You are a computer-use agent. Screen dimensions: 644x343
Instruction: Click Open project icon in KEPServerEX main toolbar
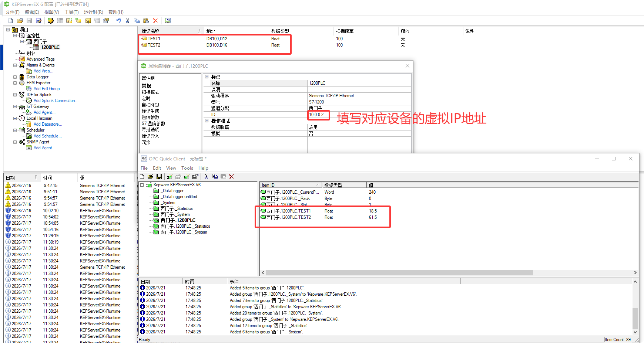click(x=20, y=21)
